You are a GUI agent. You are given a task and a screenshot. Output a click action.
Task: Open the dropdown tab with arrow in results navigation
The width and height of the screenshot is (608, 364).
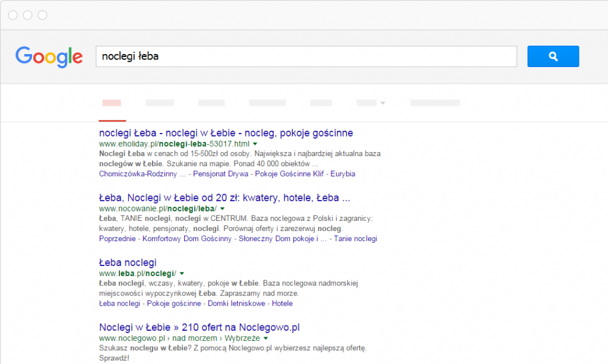[x=370, y=103]
